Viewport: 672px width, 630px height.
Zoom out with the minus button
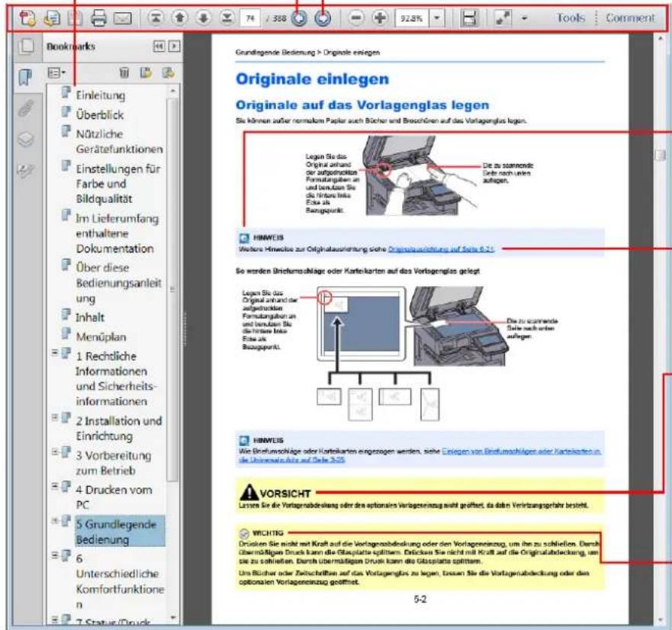356,18
